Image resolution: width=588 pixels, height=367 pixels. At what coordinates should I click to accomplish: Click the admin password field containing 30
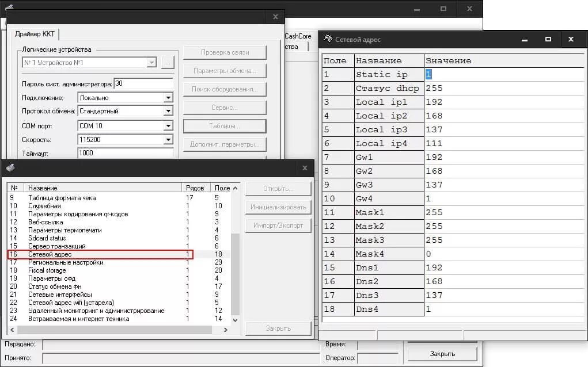point(143,83)
